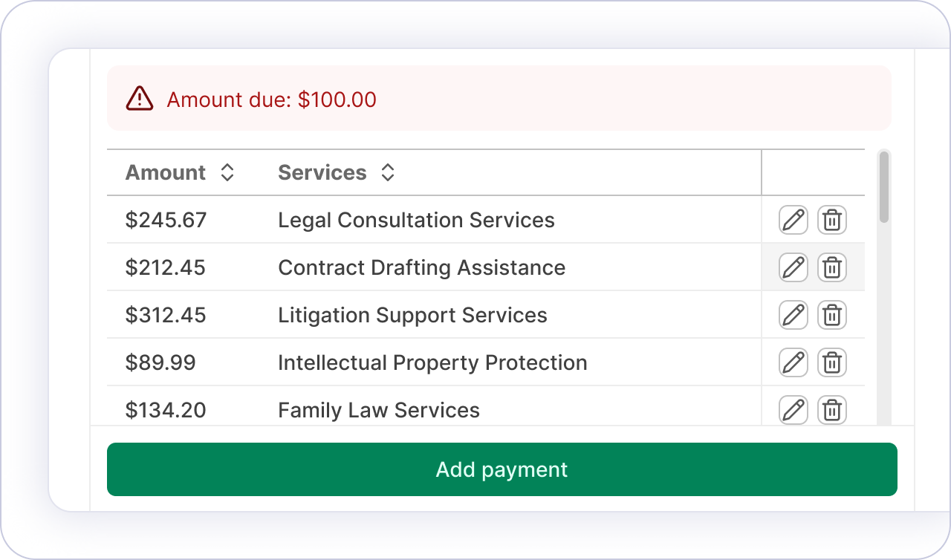Screen dimensions: 951x560
Task: Select the $89.99 amount cell
Action: coord(160,363)
